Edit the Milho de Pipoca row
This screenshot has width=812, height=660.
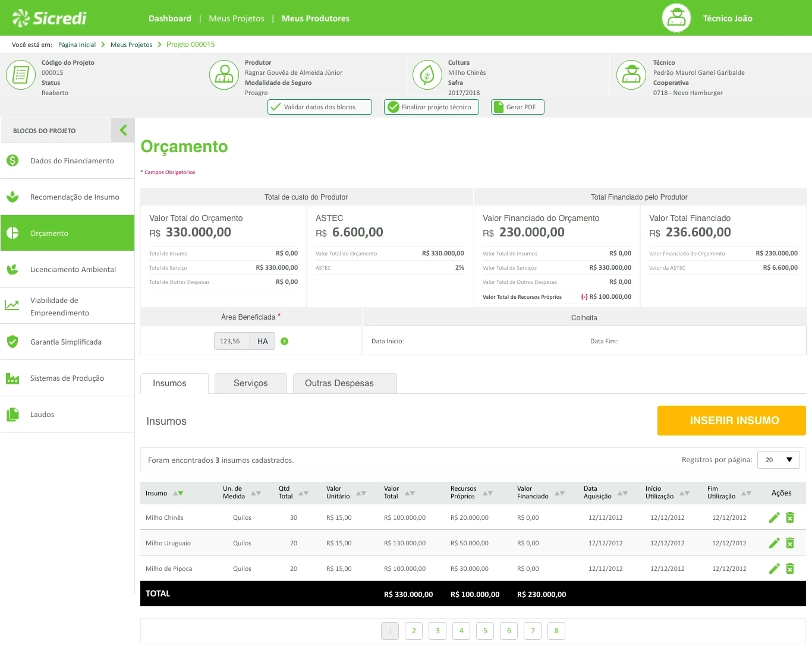(774, 569)
